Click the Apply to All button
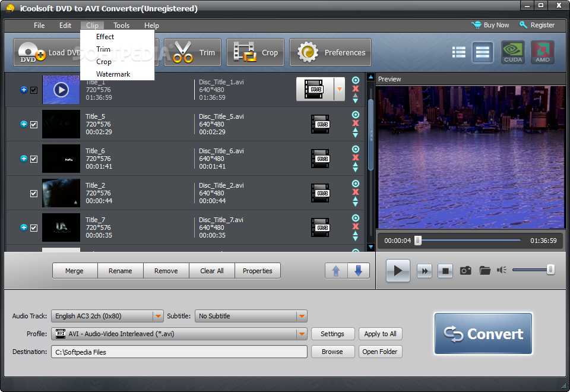 [x=380, y=334]
